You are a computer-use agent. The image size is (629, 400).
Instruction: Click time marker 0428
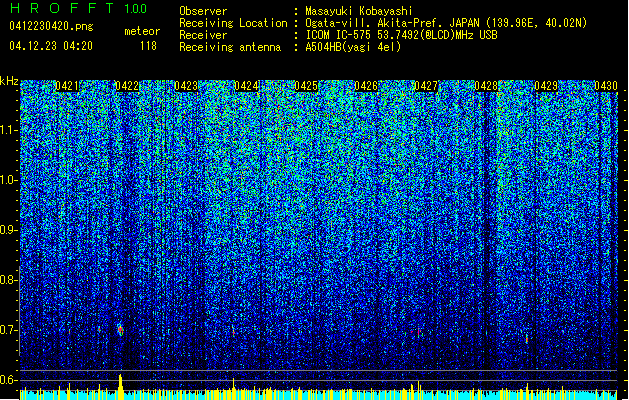click(486, 86)
